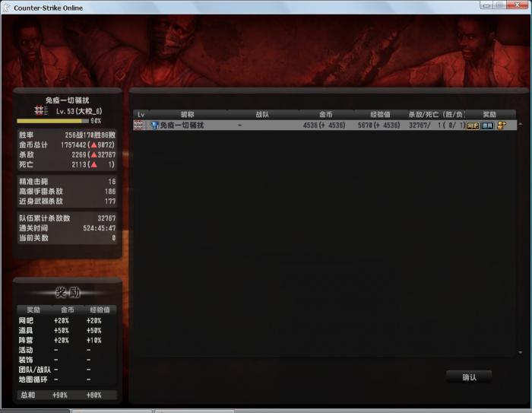Sort by the 经验值 column header in player list
Image resolution: width=532 pixels, height=413 pixels.
tap(380, 115)
